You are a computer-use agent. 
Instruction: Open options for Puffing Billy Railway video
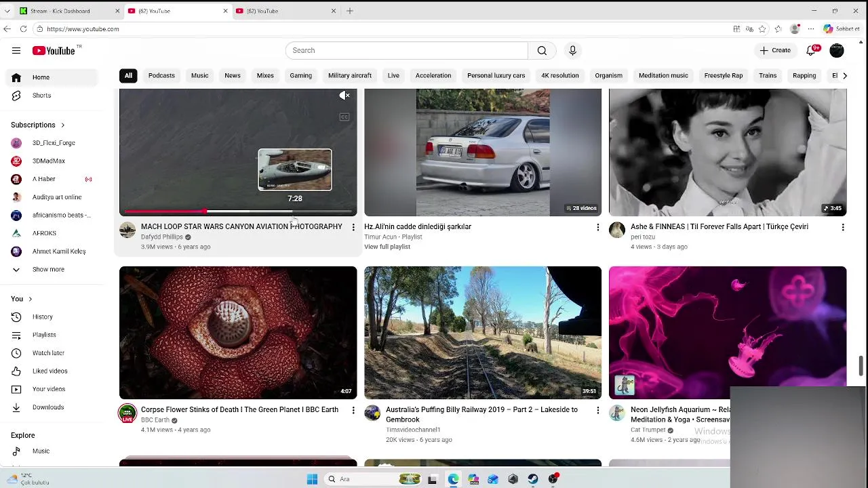click(x=597, y=410)
